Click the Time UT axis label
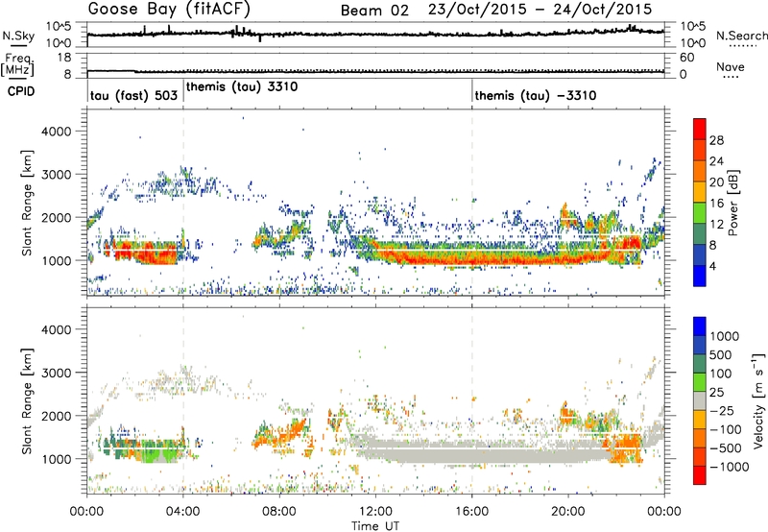Viewport: 768px width, 532px height. click(x=375, y=526)
